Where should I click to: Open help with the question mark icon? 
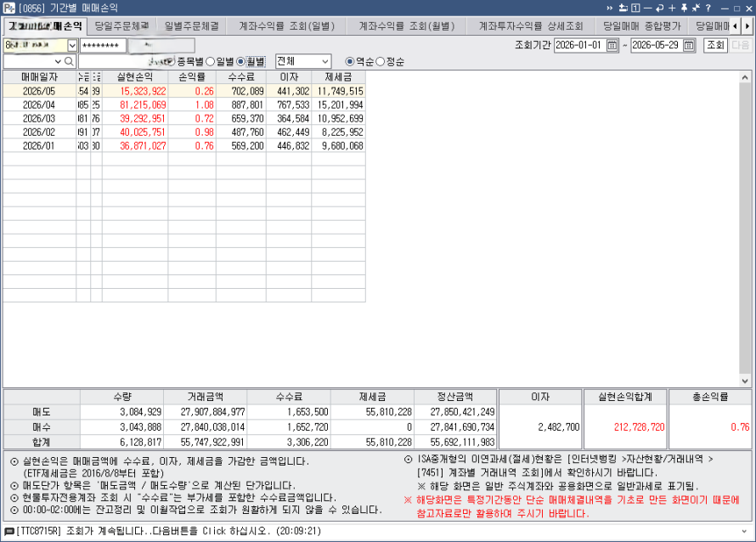coord(708,8)
